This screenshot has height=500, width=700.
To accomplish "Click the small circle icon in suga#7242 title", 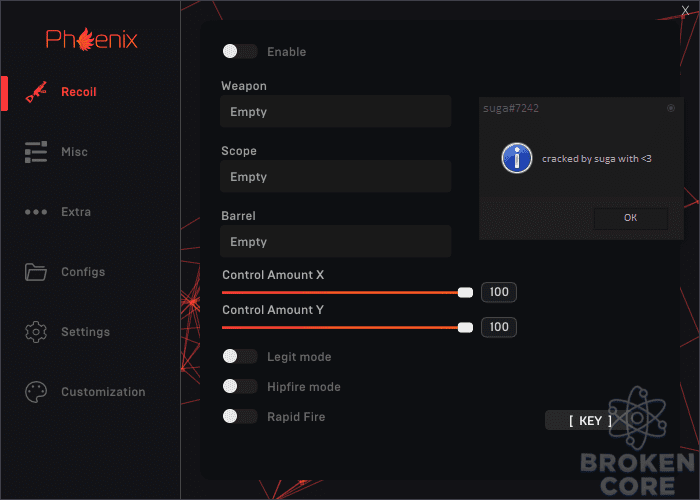I will [x=671, y=108].
